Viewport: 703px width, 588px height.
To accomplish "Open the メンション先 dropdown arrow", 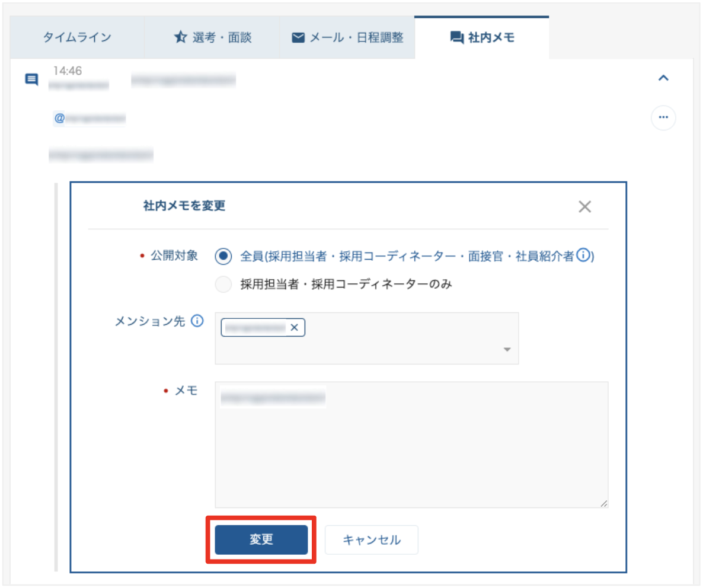I will (507, 350).
